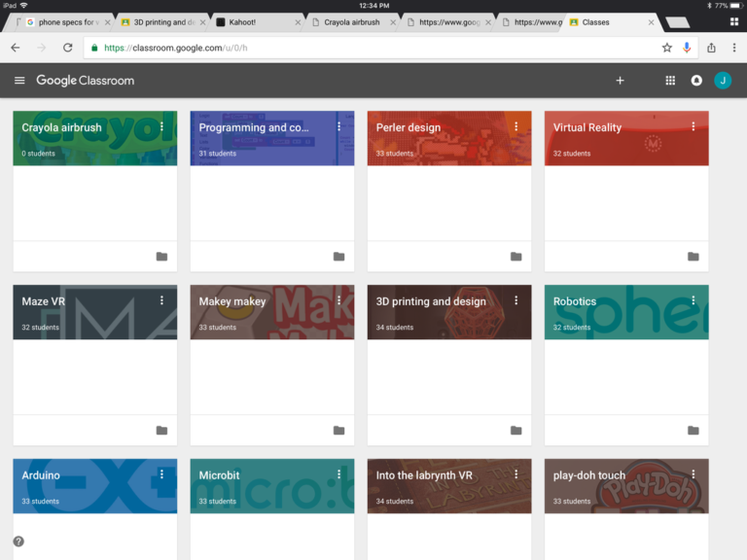Open options menu on Arduino card

point(162,474)
